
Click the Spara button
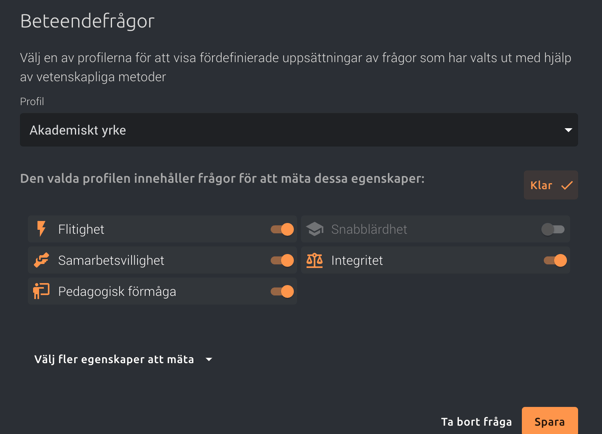click(x=550, y=422)
